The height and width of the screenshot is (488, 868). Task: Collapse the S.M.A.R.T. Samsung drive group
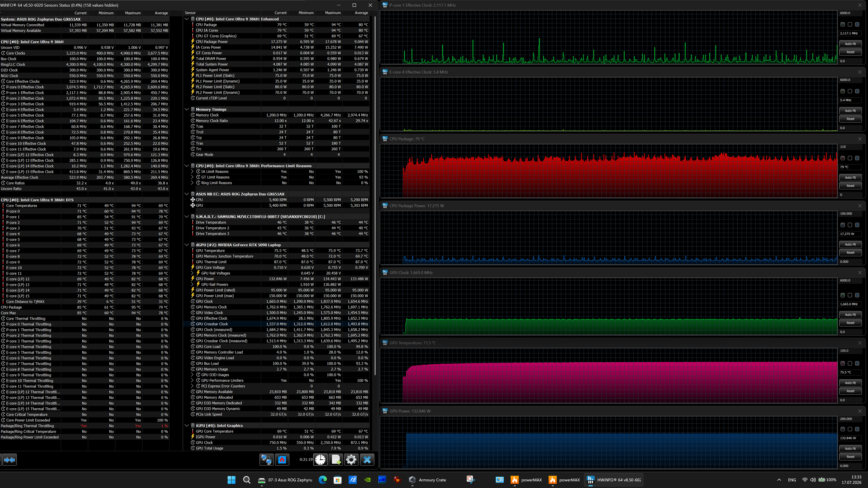[187, 217]
